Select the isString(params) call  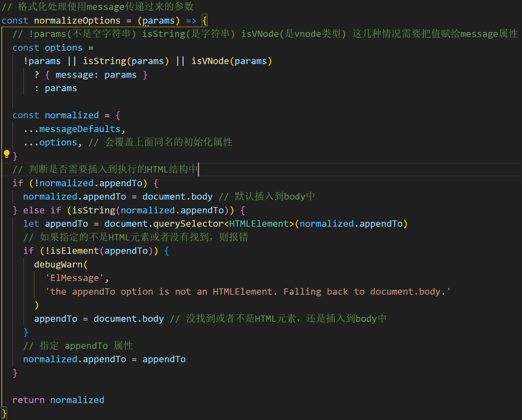click(x=125, y=61)
